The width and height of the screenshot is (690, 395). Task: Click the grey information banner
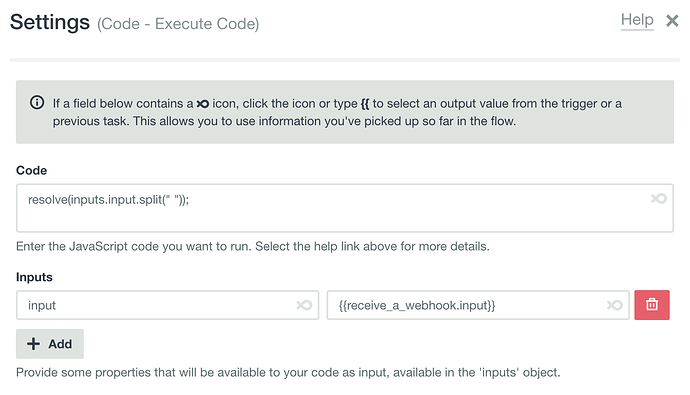pyautogui.click(x=345, y=112)
